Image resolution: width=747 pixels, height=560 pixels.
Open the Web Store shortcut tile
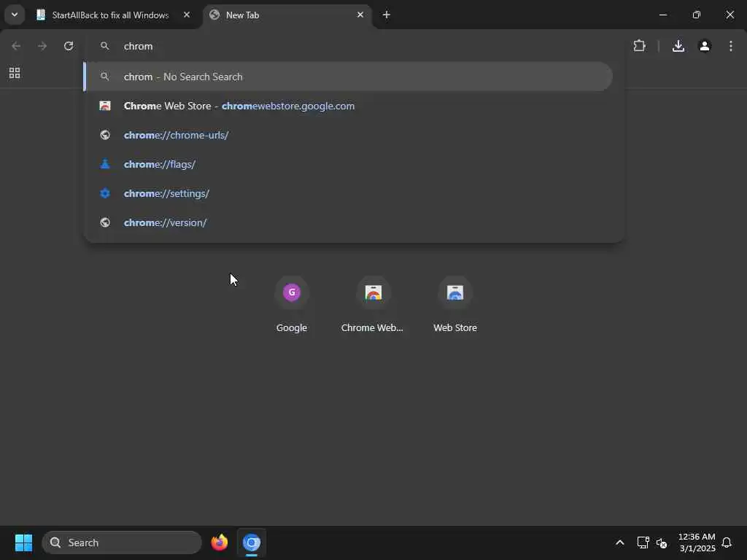point(455,305)
